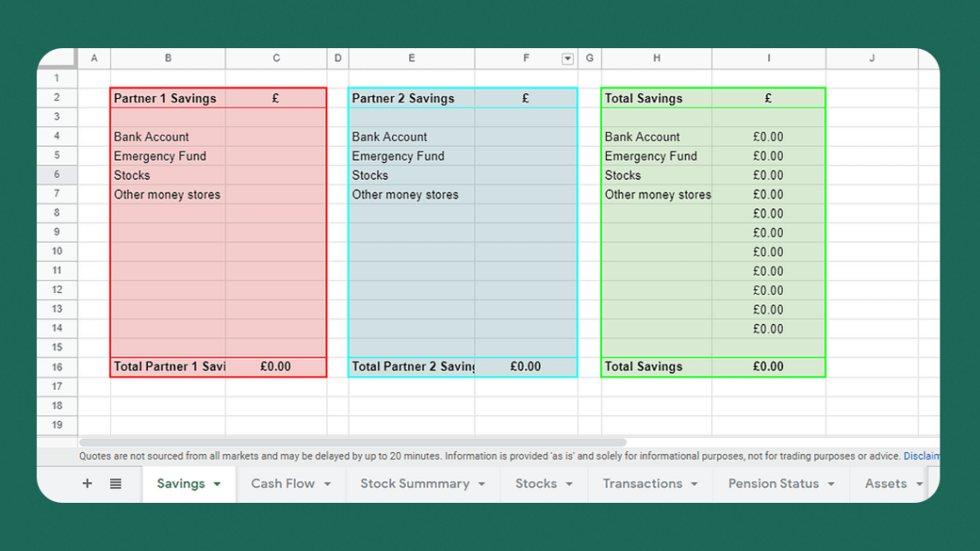The height and width of the screenshot is (551, 980).
Task: Select Partner 2 'Bank Account' cell
Action: point(412,137)
